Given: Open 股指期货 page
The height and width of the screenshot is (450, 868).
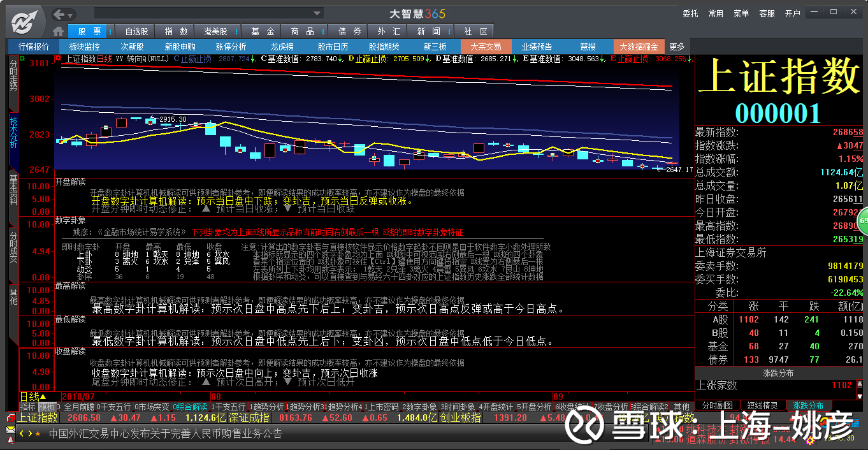Looking at the screenshot, I should pyautogui.click(x=384, y=47).
